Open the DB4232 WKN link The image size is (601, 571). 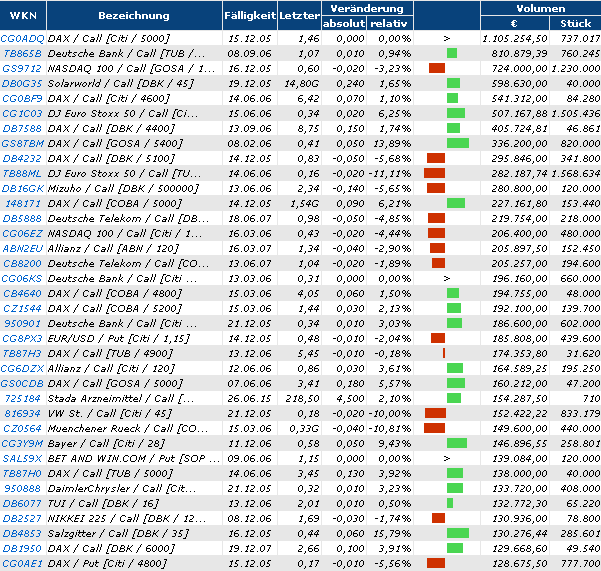[x=22, y=158]
